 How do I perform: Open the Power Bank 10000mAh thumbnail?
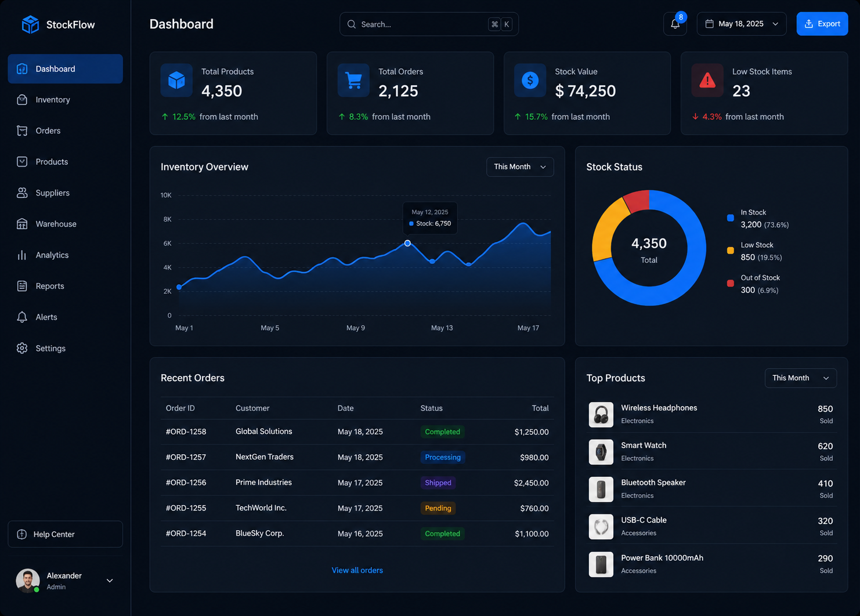click(601, 564)
